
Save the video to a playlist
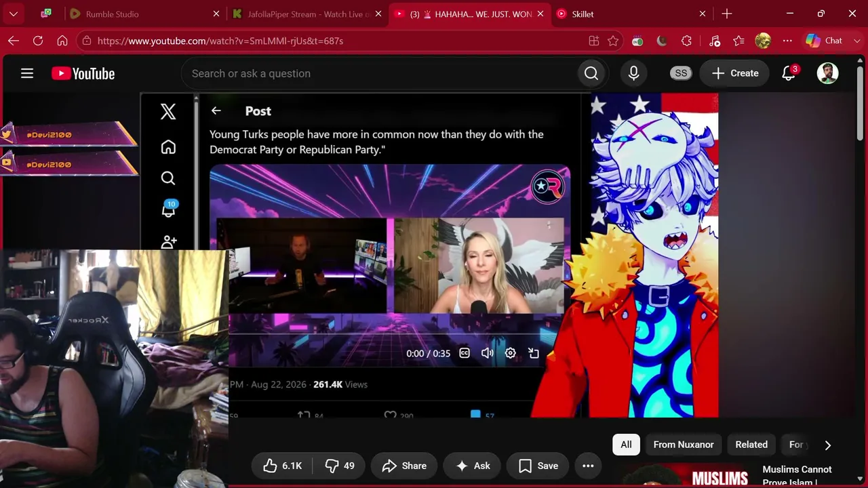(538, 466)
